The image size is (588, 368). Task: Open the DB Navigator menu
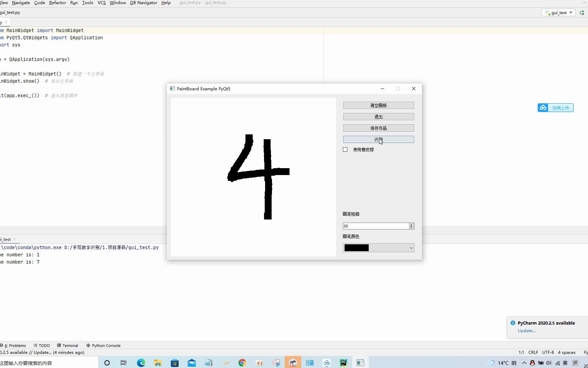pyautogui.click(x=144, y=3)
